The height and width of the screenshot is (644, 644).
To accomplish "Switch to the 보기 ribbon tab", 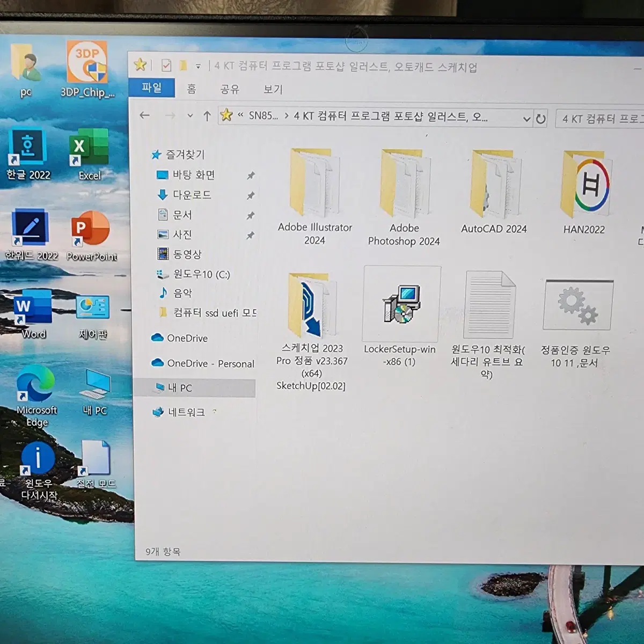I will [x=273, y=90].
